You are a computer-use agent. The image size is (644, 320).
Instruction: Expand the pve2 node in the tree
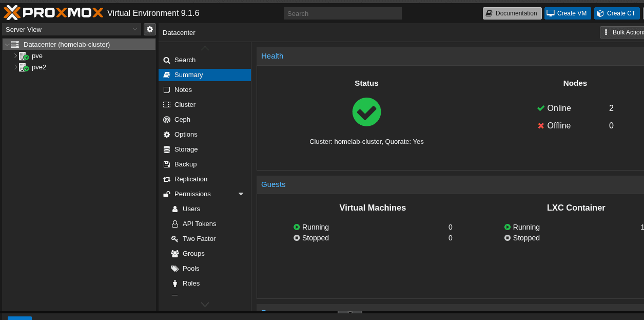tap(16, 67)
